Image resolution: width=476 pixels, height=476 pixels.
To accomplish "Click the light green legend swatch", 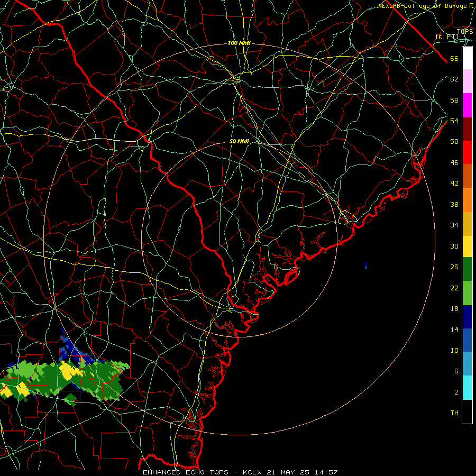I will pos(467,293).
